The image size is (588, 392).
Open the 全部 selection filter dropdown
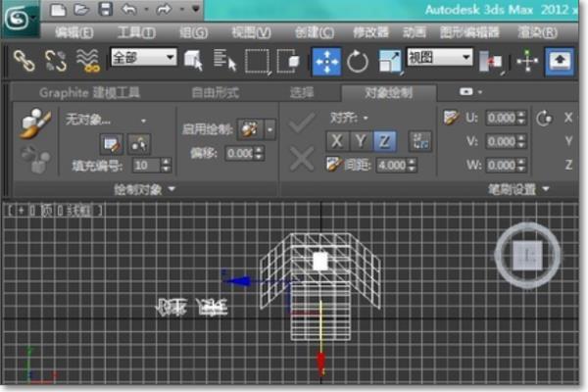point(144,58)
